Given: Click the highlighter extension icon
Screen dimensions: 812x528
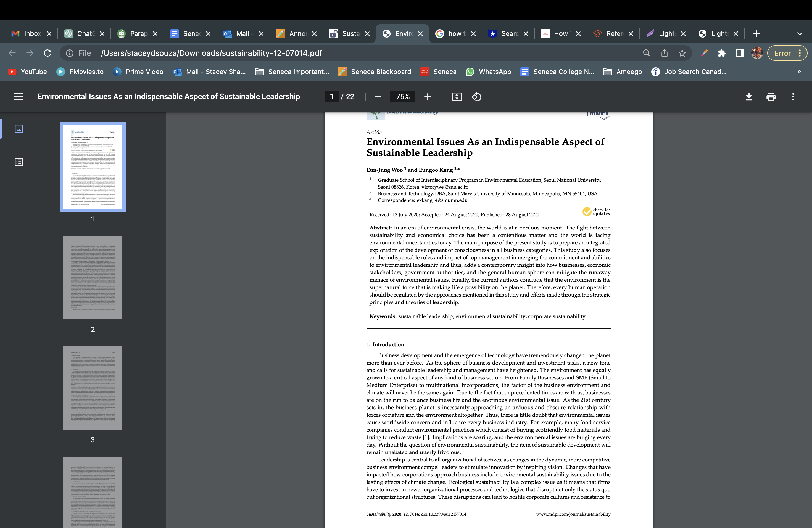Looking at the screenshot, I should coord(704,53).
